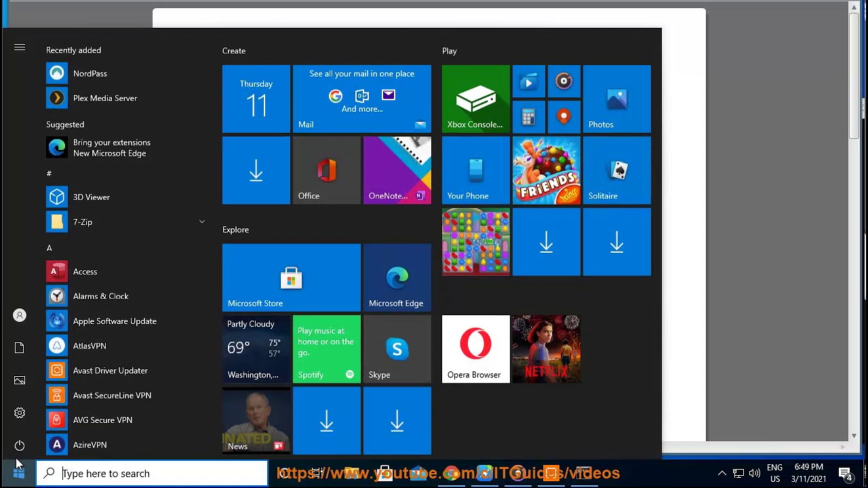Open the Your Phone tile

476,170
